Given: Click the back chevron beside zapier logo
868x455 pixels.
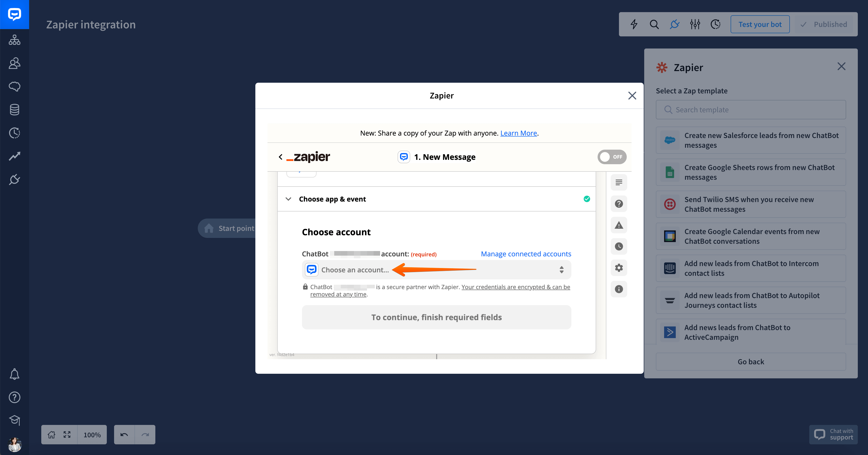Looking at the screenshot, I should click(x=281, y=157).
